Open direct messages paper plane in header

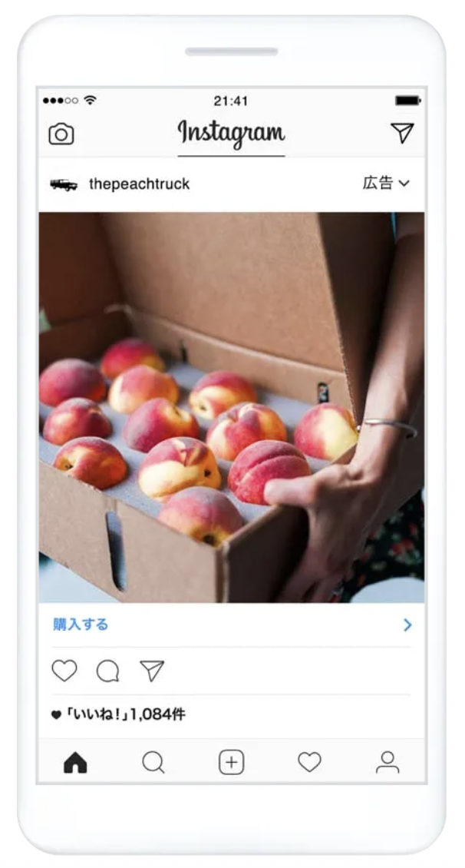(402, 133)
